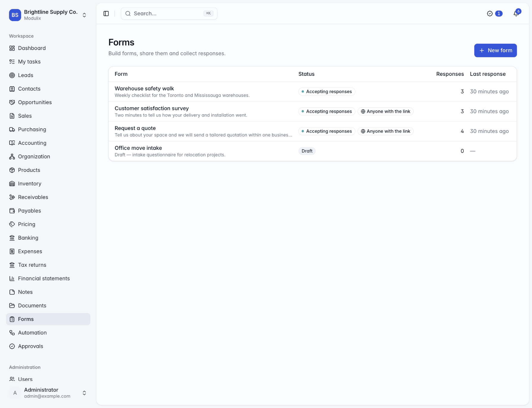Screen dimensions: 532x408
Task: Focus the Search input field
Action: point(169,14)
